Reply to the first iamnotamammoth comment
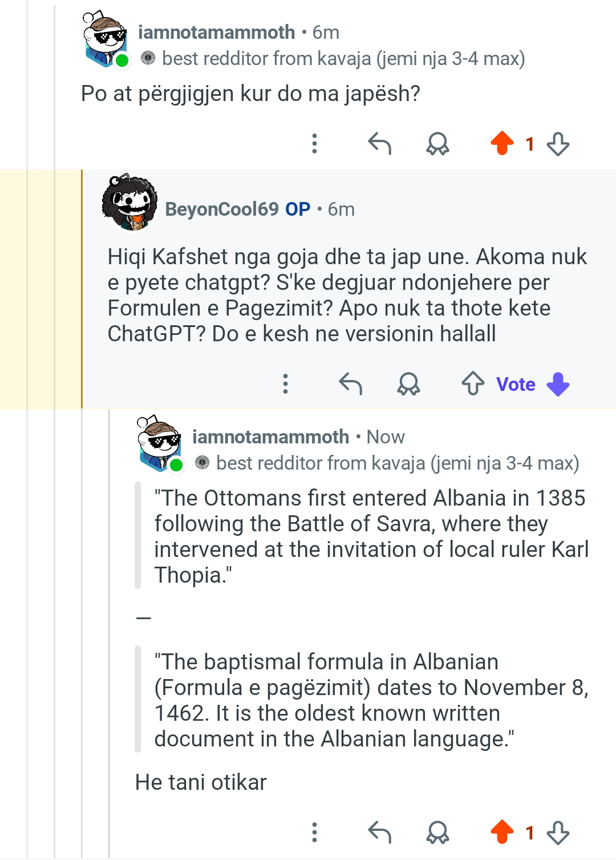The height and width of the screenshot is (860, 616). (380, 143)
